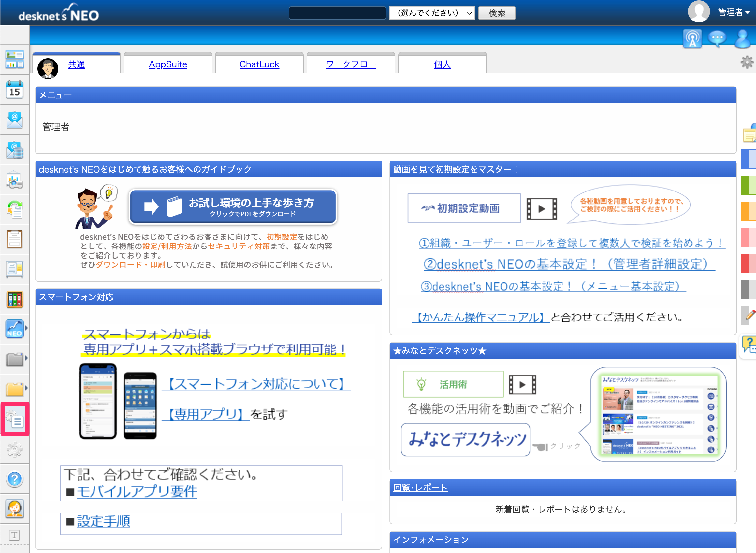
Task: Switch to the ChatLuck tab
Action: [259, 64]
